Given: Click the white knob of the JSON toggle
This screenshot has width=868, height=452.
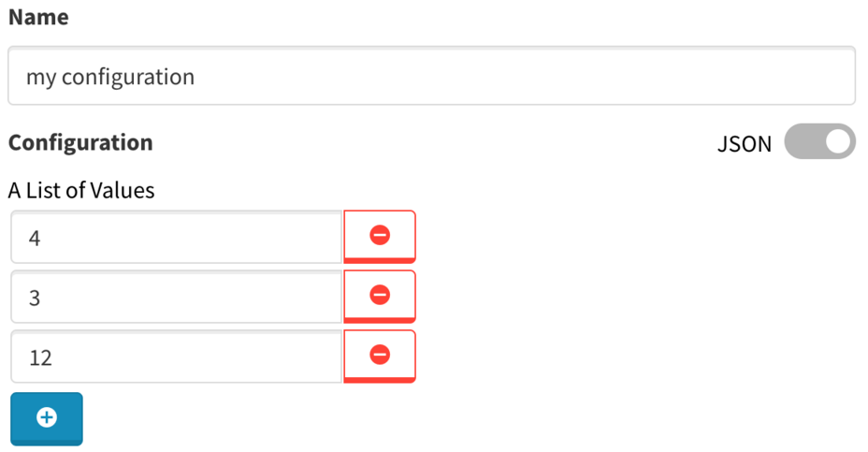Looking at the screenshot, I should (x=839, y=142).
